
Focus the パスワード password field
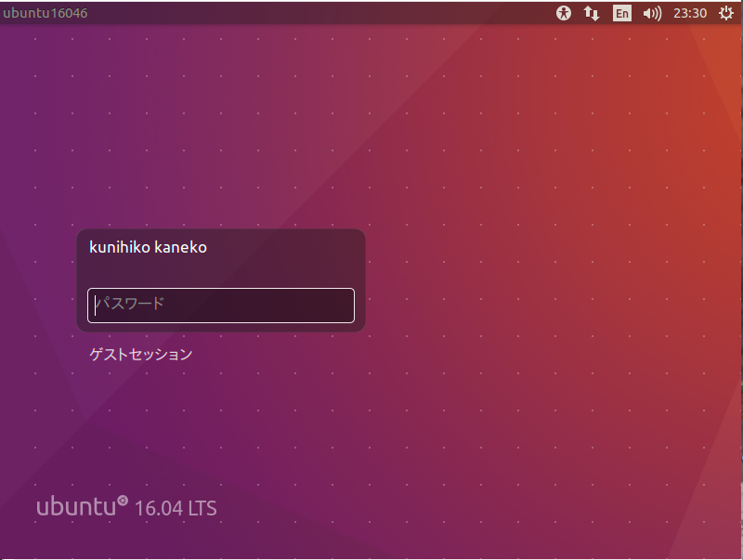pos(221,306)
